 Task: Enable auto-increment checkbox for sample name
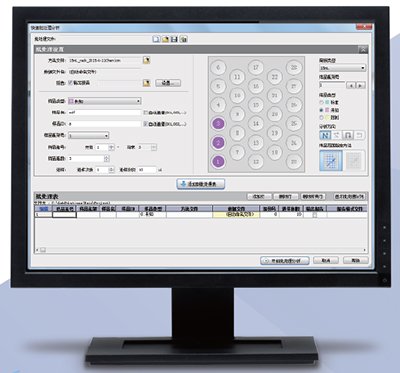(145, 113)
